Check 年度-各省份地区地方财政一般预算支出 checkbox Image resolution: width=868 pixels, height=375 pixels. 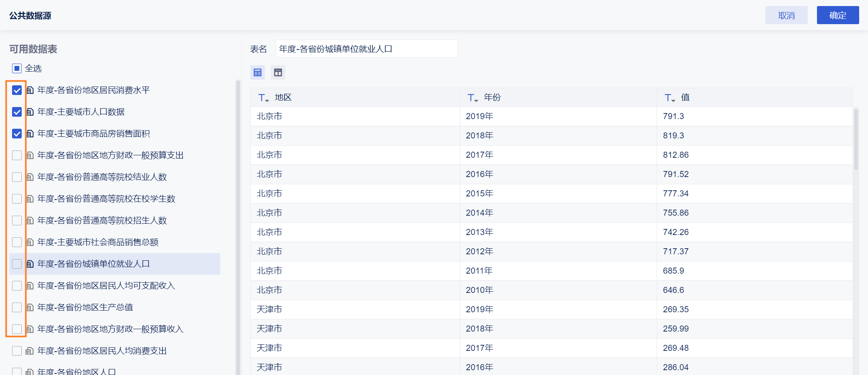click(x=17, y=155)
